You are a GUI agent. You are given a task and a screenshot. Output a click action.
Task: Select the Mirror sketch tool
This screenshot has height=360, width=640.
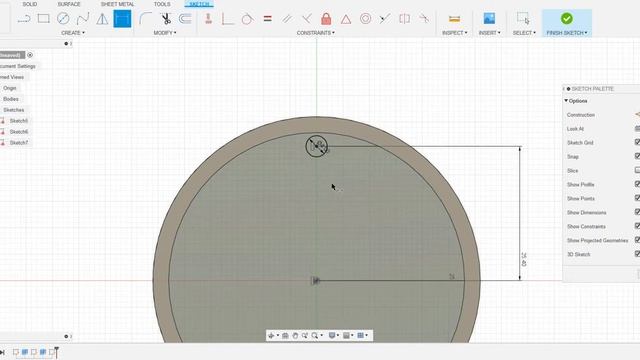(x=102, y=18)
